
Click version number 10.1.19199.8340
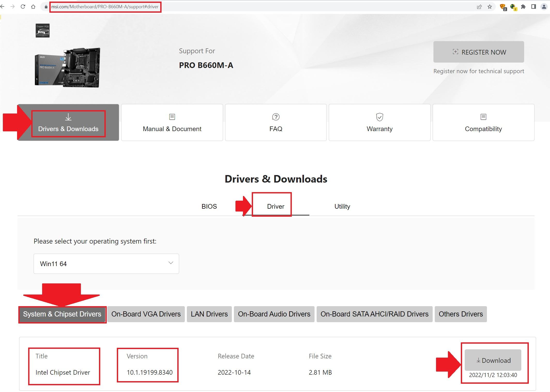(150, 372)
